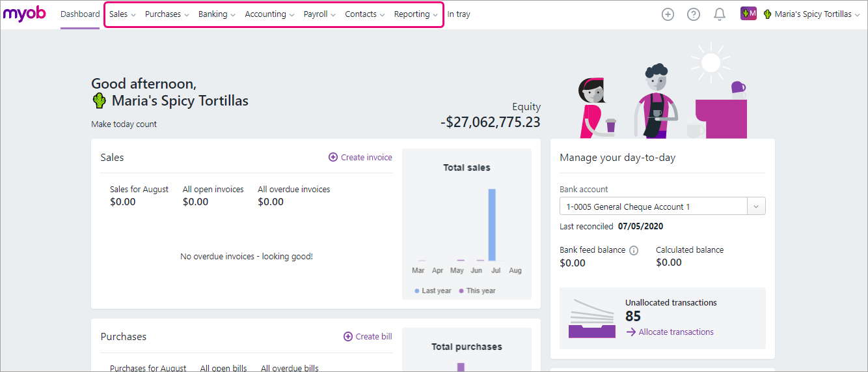Open the create new plus icon
This screenshot has width=868, height=372.
[668, 14]
